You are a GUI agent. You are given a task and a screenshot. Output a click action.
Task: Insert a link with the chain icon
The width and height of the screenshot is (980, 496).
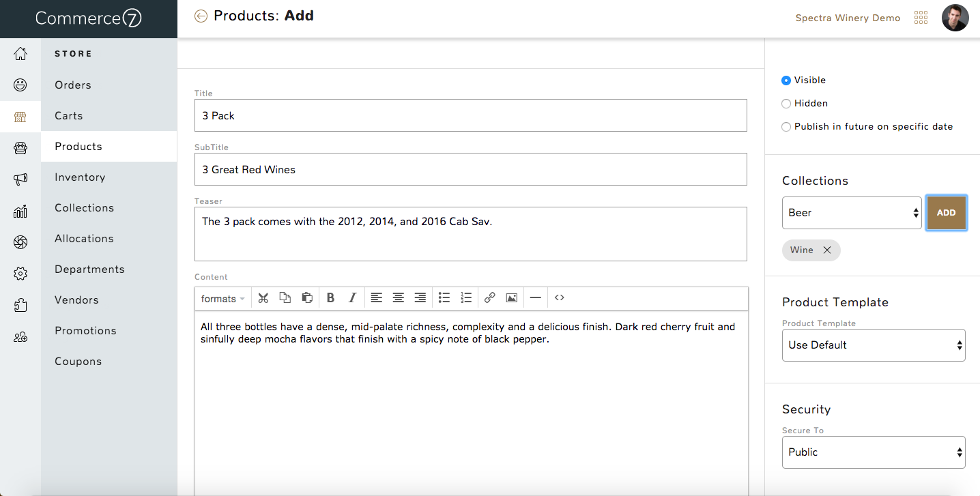[490, 298]
